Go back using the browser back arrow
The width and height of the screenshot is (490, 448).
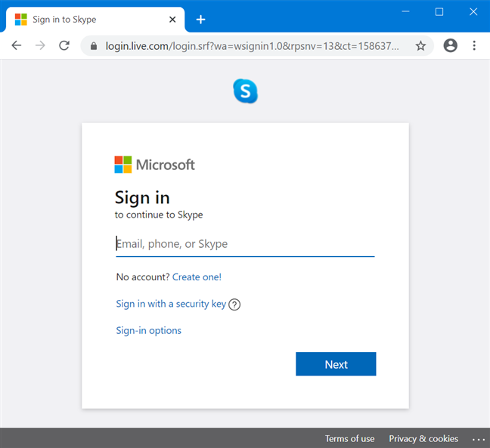(16, 45)
